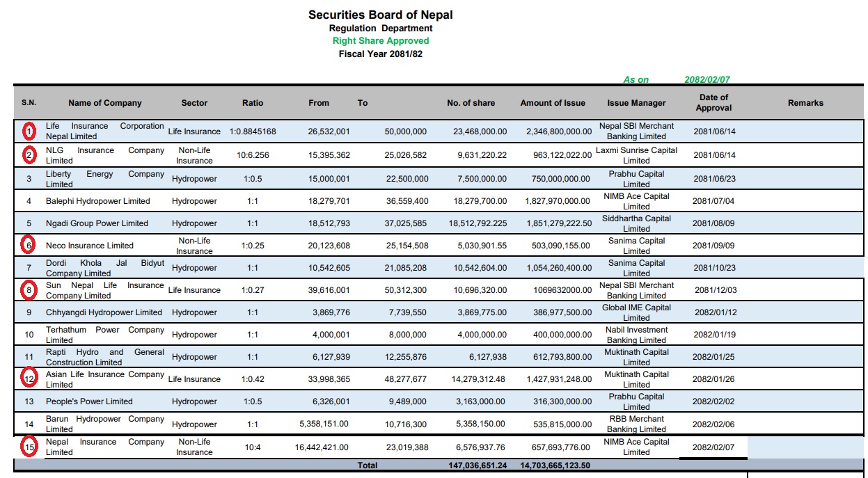Click the green Right Share Approved heading
This screenshot has width=868, height=478.
(x=381, y=41)
